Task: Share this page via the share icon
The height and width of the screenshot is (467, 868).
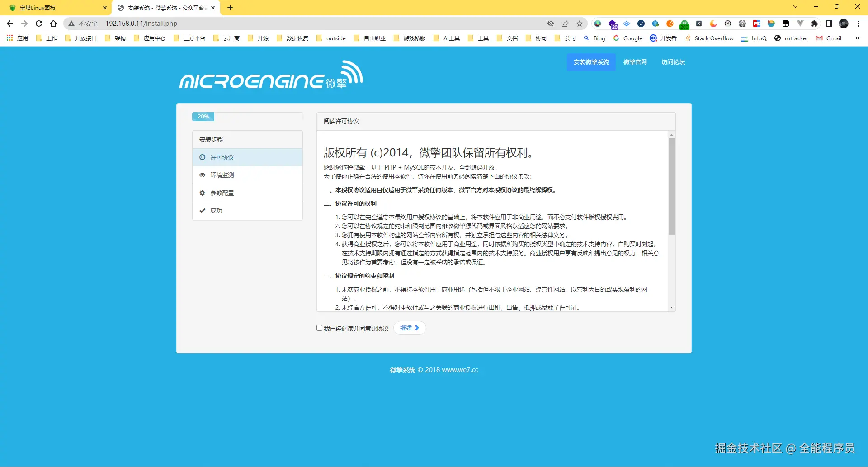Action: coord(565,24)
